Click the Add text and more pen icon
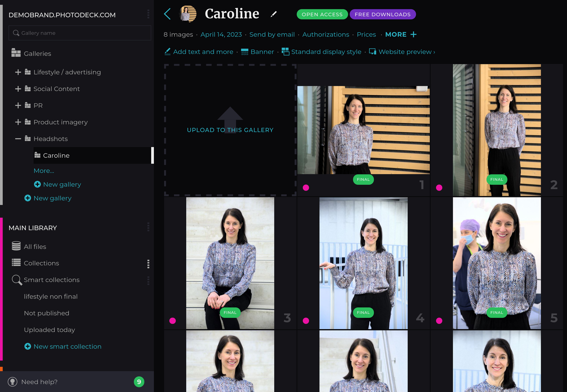This screenshot has height=392, width=567. [x=168, y=52]
